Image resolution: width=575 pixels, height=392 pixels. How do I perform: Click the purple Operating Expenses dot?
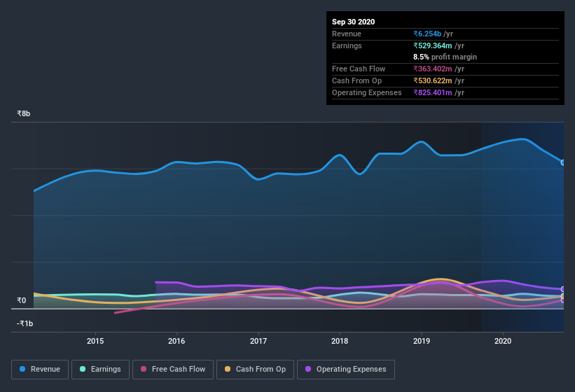point(308,369)
